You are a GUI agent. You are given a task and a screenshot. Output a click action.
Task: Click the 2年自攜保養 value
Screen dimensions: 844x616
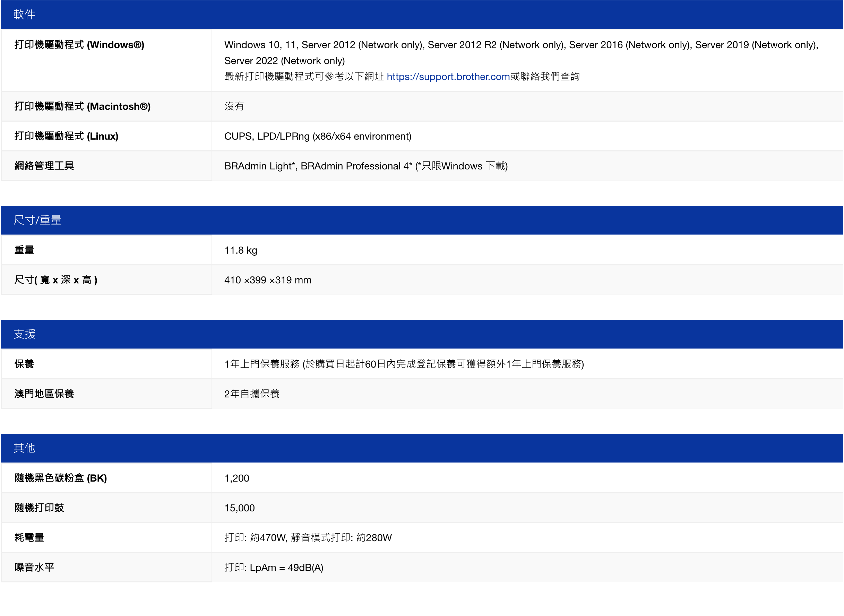tap(252, 394)
